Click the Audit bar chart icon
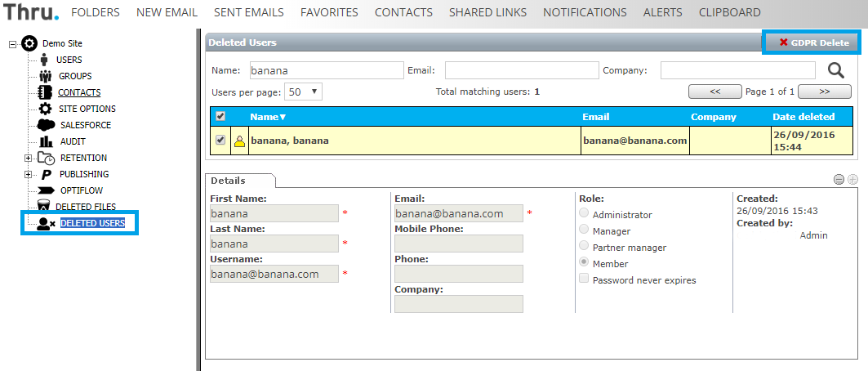The width and height of the screenshot is (868, 371). (x=46, y=141)
